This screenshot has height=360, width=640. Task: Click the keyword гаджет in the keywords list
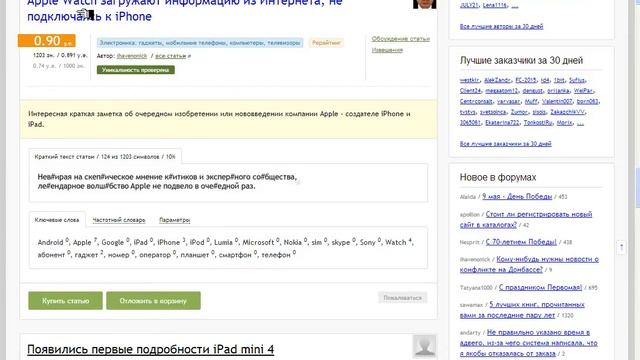click(x=87, y=255)
